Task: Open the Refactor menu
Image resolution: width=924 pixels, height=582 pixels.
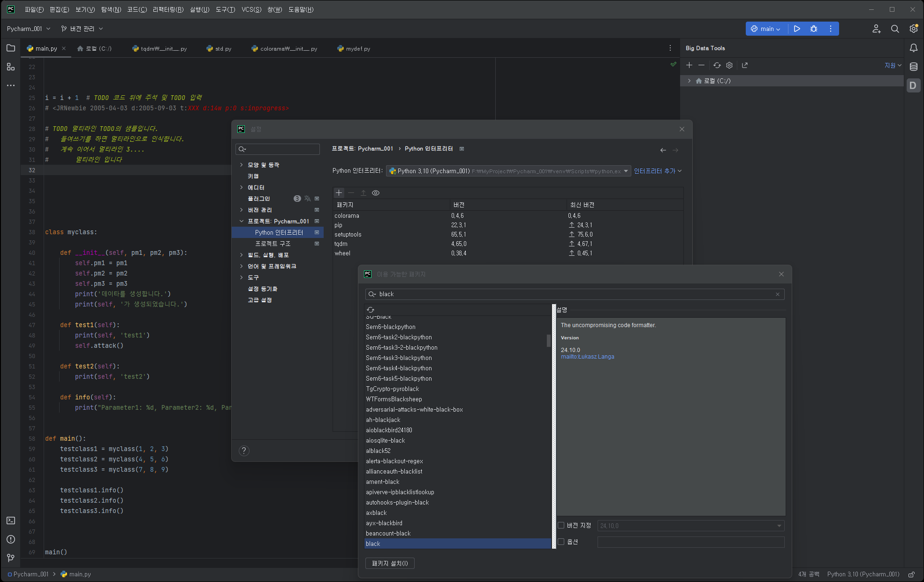Action: (x=168, y=9)
